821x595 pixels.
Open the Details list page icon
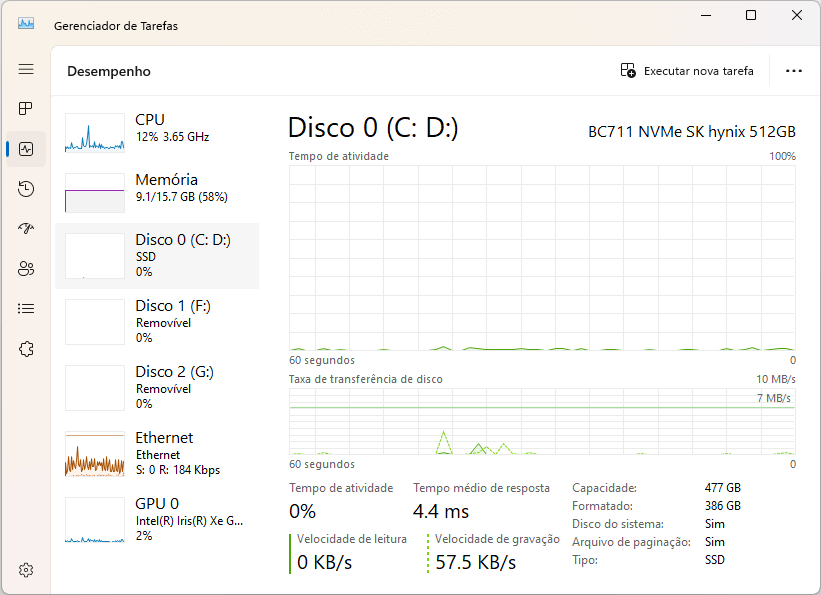26,309
